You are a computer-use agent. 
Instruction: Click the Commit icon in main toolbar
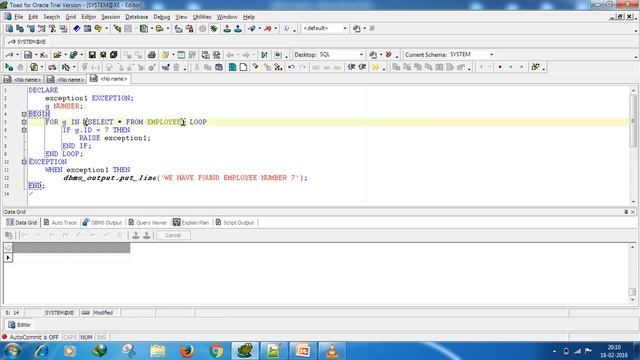(227, 29)
